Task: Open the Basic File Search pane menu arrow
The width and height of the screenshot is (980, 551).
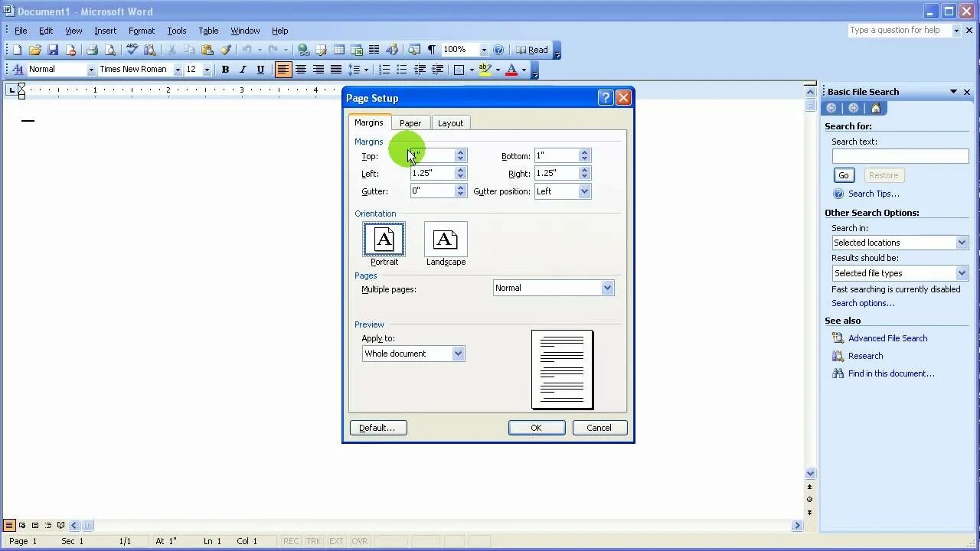Action: point(954,92)
